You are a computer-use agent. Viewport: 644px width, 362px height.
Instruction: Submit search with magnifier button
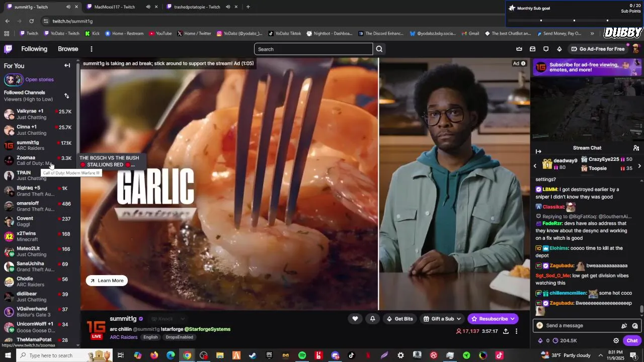tap(379, 49)
